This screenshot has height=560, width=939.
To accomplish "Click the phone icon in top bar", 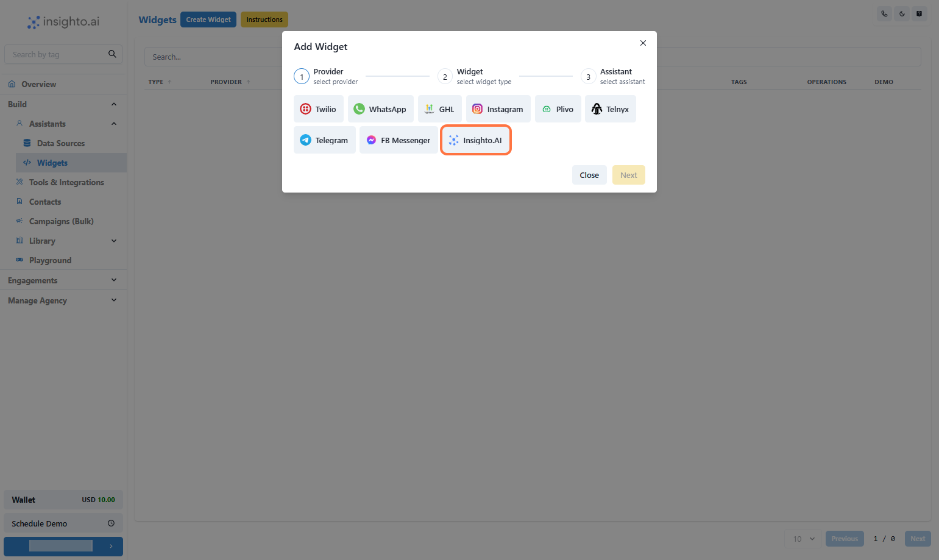I will [884, 13].
